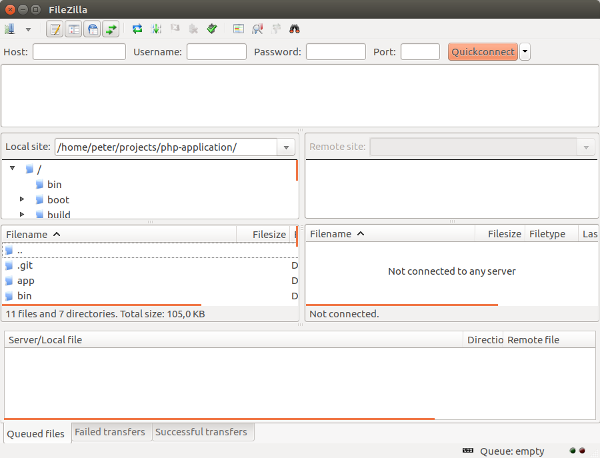Click inside the message log area

(x=300, y=96)
